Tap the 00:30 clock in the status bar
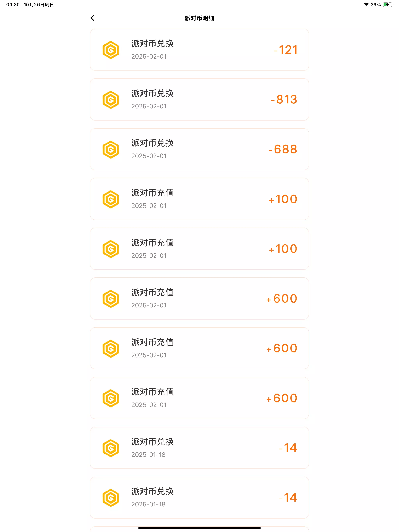Screen dimensions: 399x532 click(13, 4)
